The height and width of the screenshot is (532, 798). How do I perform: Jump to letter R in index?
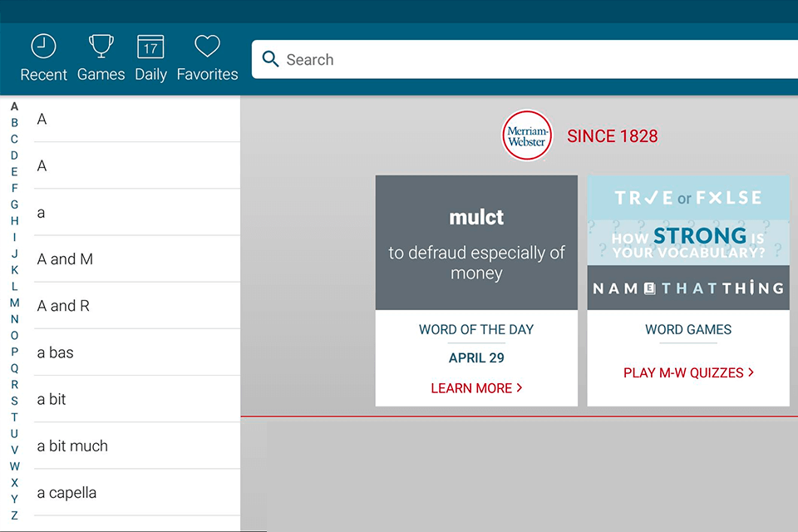point(14,384)
